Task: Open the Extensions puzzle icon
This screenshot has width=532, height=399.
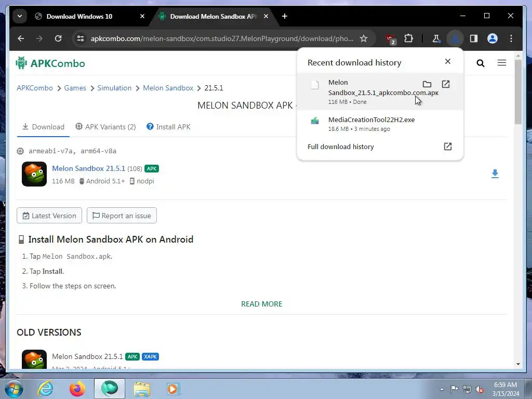Action: point(409,38)
